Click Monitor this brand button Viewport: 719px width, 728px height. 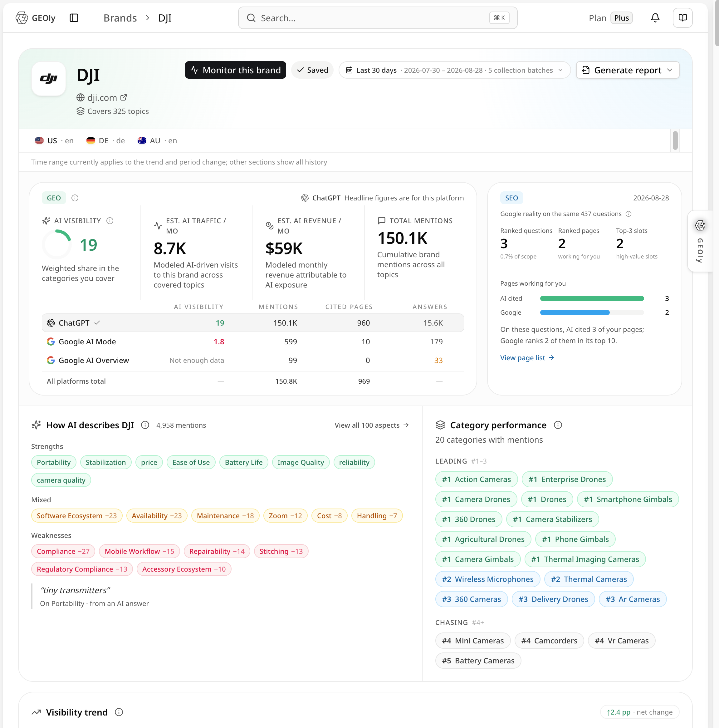pos(235,70)
